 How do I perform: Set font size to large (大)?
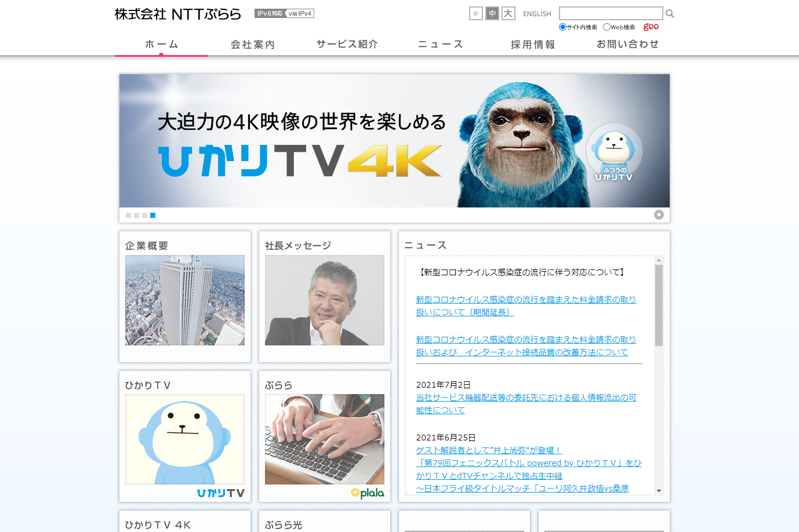pos(509,13)
